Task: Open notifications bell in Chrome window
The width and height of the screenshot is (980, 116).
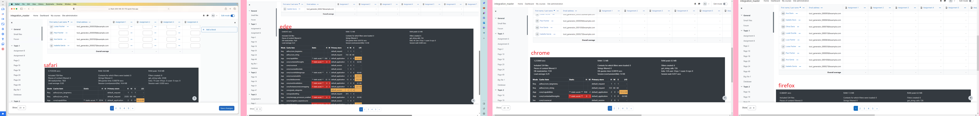Action: (x=695, y=4)
